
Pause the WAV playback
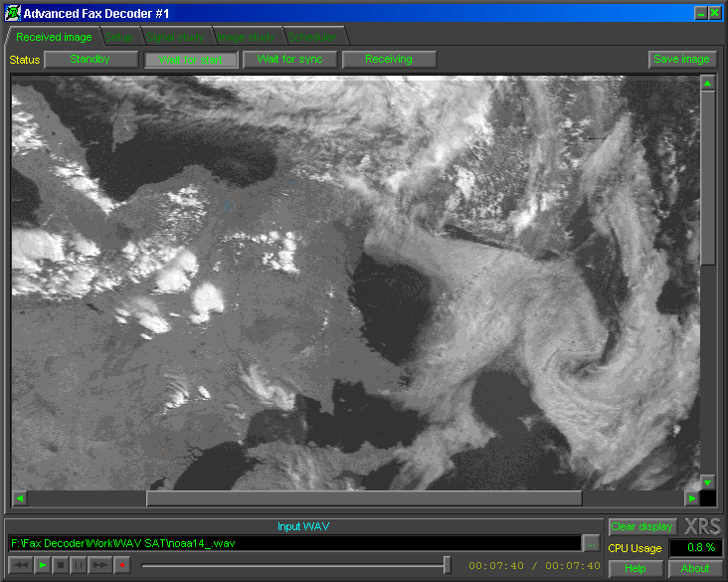pyautogui.click(x=79, y=565)
